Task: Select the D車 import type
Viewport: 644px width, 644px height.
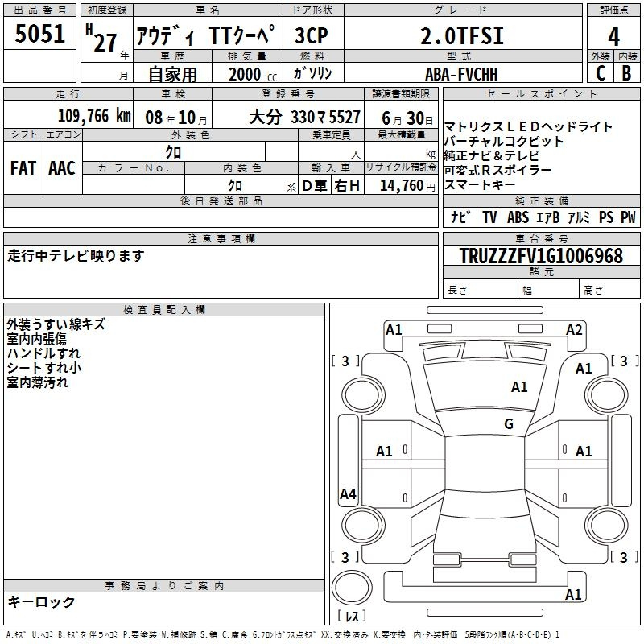Action: point(315,186)
